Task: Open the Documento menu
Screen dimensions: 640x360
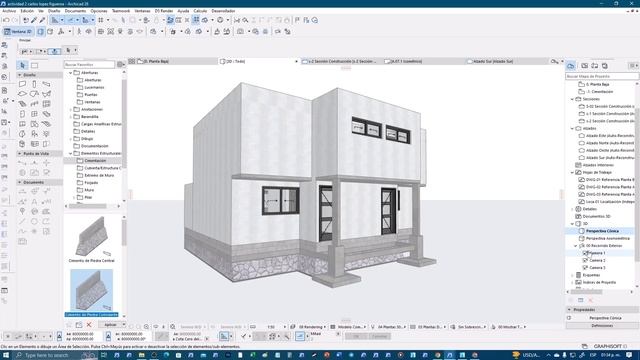Action: click(x=76, y=11)
